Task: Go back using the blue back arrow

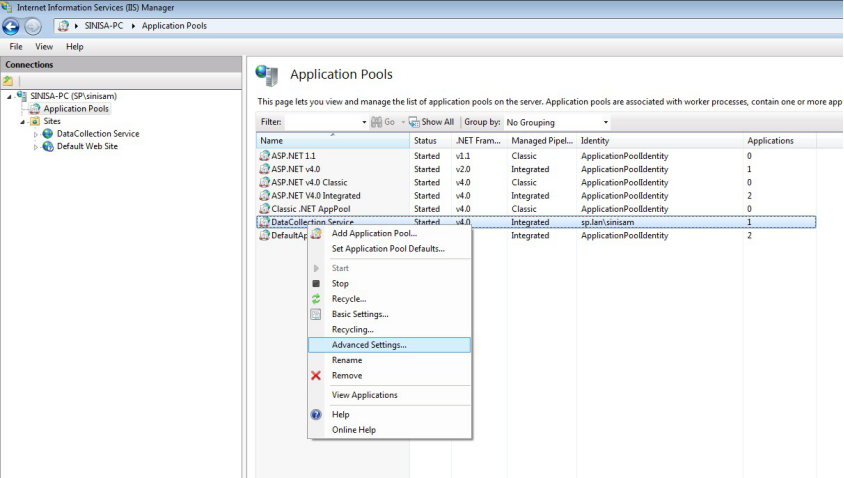Action: click(11, 26)
